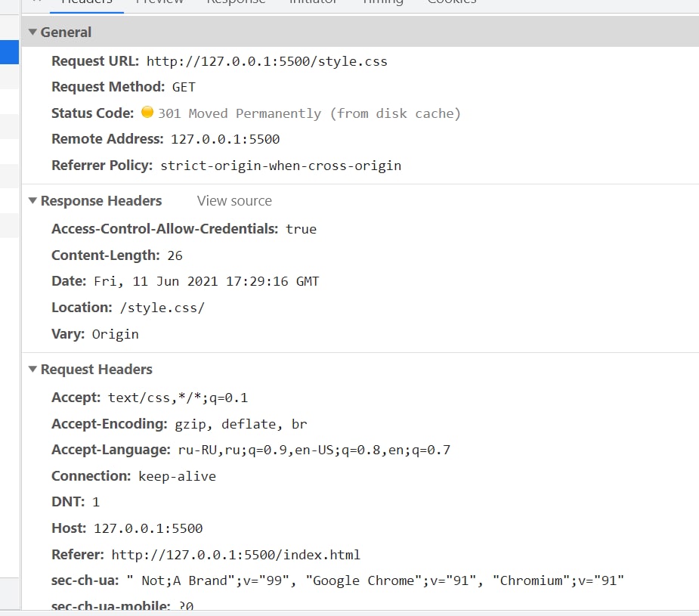Open the Initiator tab
The height and width of the screenshot is (616, 699).
(313, 4)
